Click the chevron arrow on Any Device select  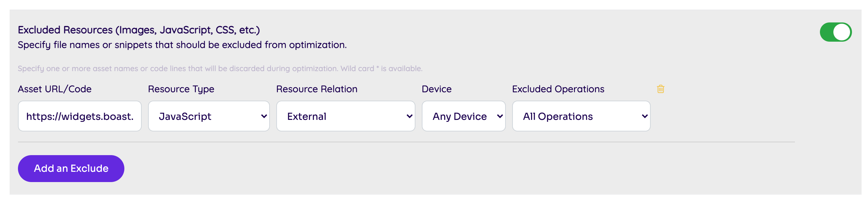coord(500,116)
